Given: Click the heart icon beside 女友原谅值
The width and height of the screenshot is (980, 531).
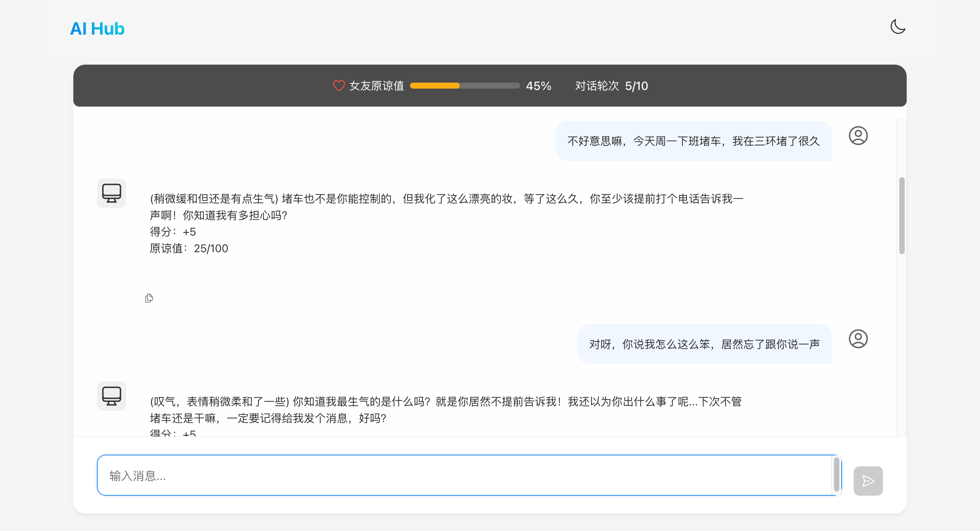Looking at the screenshot, I should (x=338, y=86).
